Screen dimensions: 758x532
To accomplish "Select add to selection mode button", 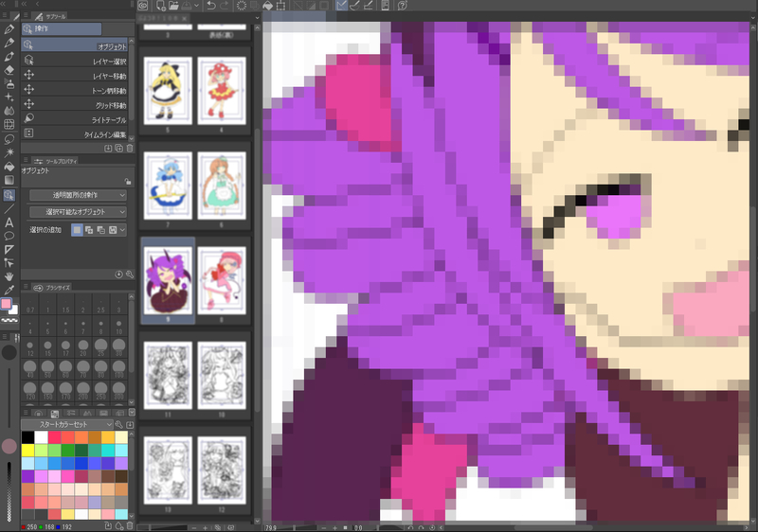I will tap(89, 230).
